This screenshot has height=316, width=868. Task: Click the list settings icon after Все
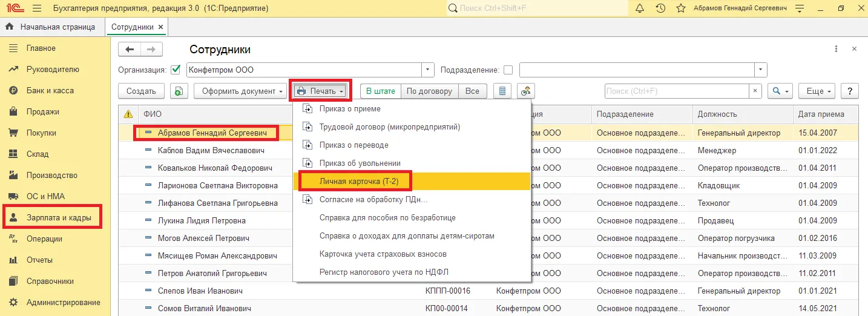click(x=502, y=91)
